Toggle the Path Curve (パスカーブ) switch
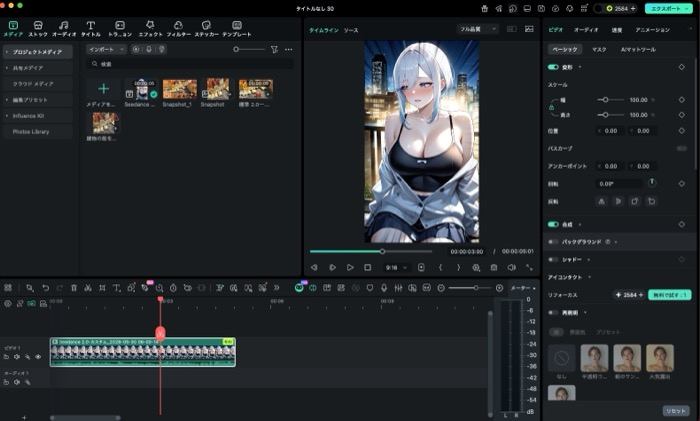Image resolution: width=700 pixels, height=421 pixels. pyautogui.click(x=682, y=148)
